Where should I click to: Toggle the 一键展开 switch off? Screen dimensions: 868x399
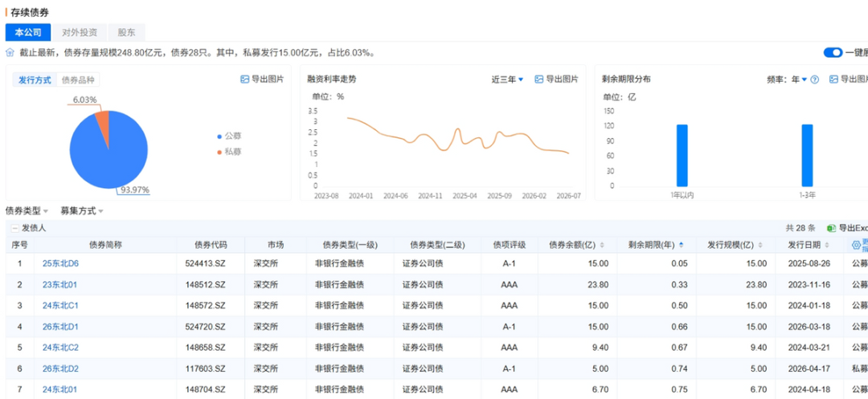833,52
